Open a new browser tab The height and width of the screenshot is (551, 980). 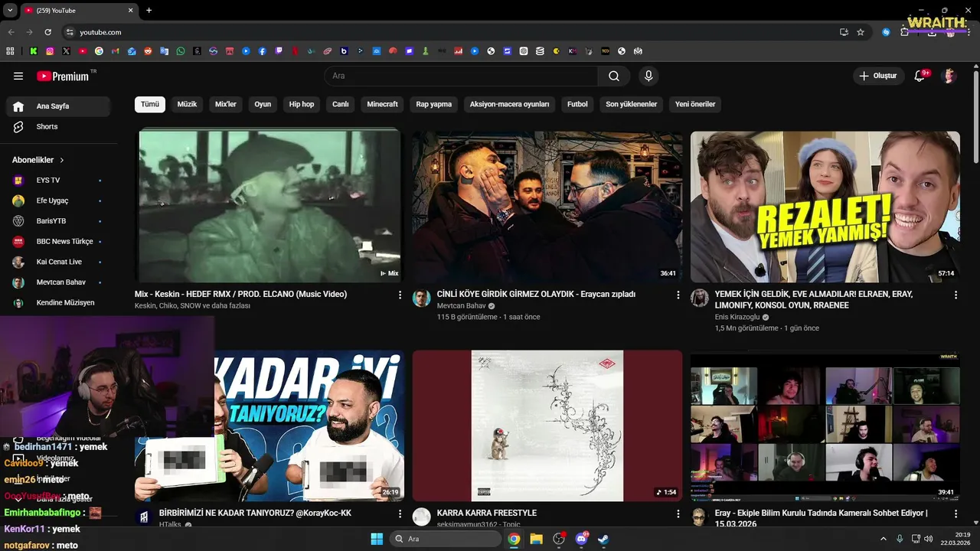(149, 10)
